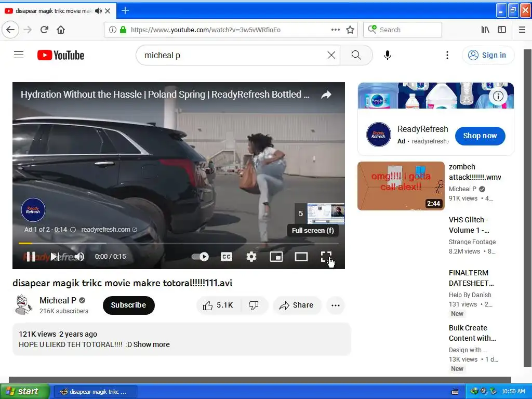Show site information for the page
The width and height of the screenshot is (532, 399).
pyautogui.click(x=112, y=30)
